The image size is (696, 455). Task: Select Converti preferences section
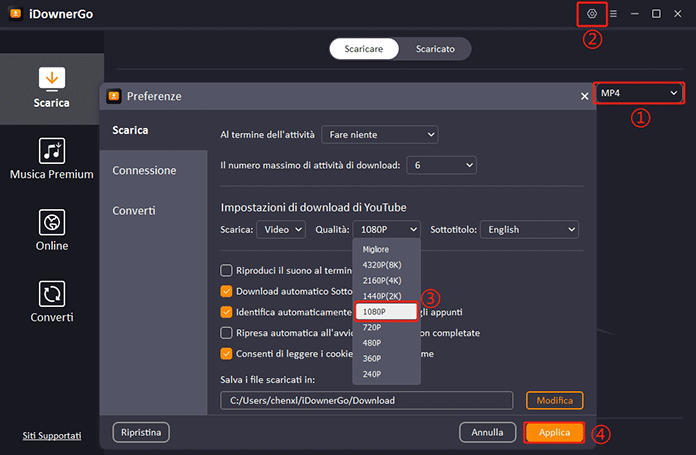point(154,210)
